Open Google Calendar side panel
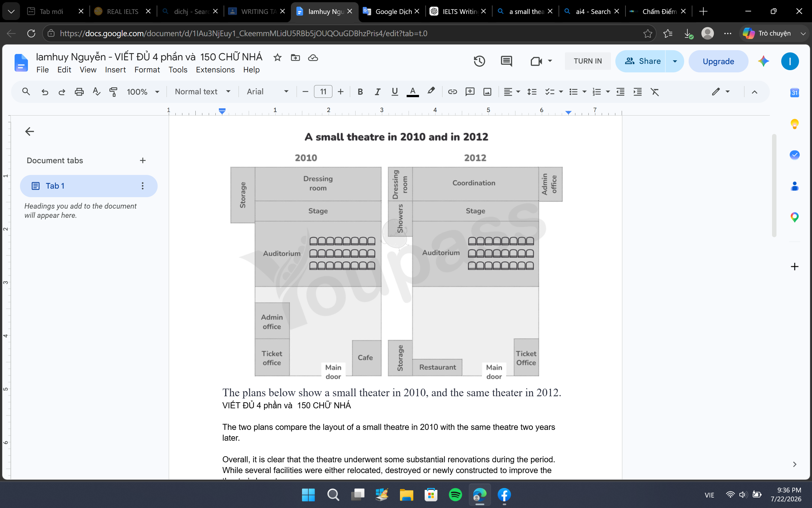Screen dimensions: 812x508 (795, 93)
